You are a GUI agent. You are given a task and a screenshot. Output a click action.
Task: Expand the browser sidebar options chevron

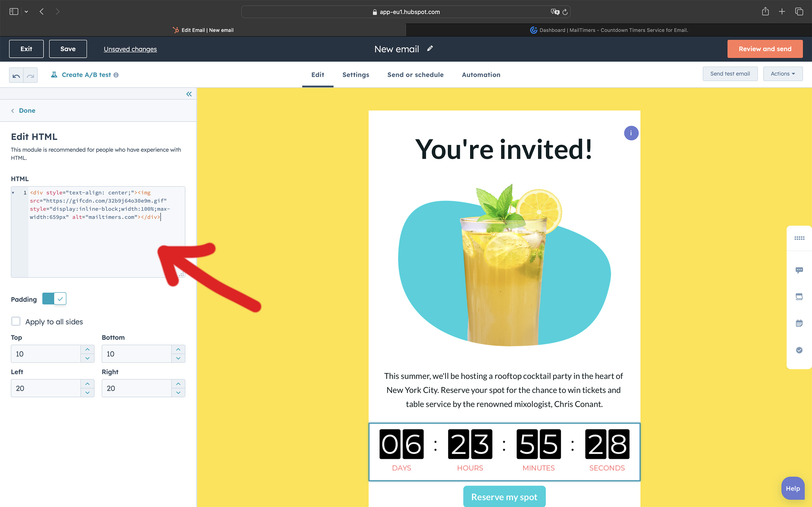pos(26,12)
